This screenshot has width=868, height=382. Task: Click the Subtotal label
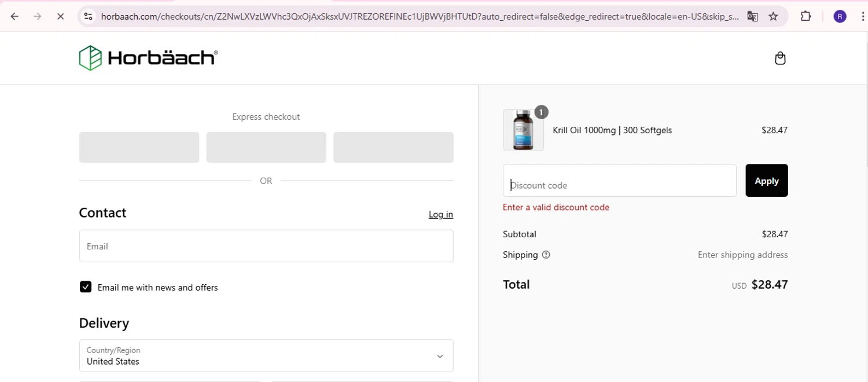(520, 234)
